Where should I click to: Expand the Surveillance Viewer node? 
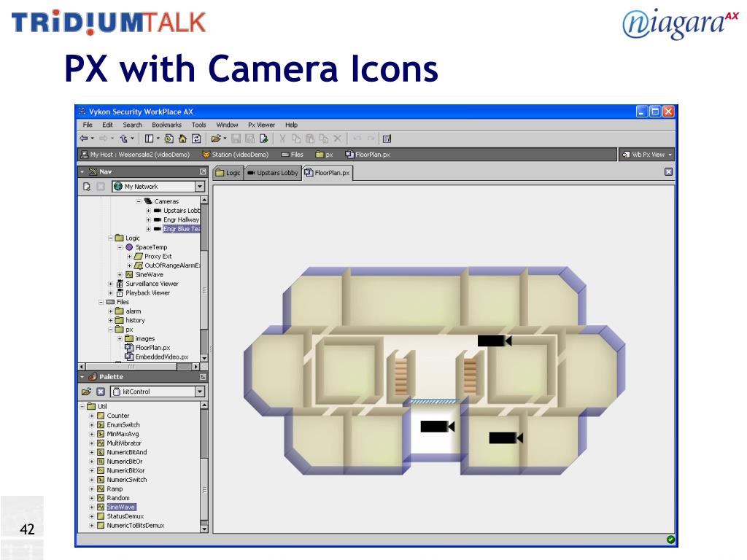tap(111, 284)
